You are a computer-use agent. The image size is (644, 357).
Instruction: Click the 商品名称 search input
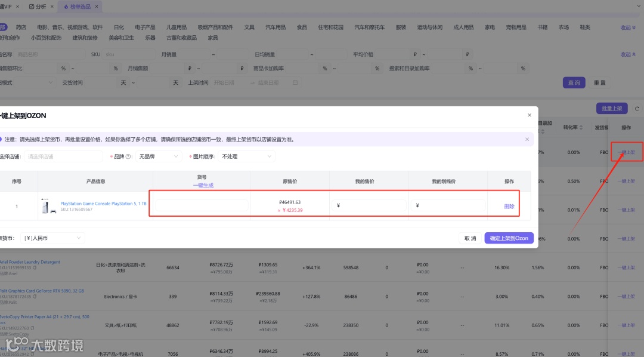[x=49, y=54]
